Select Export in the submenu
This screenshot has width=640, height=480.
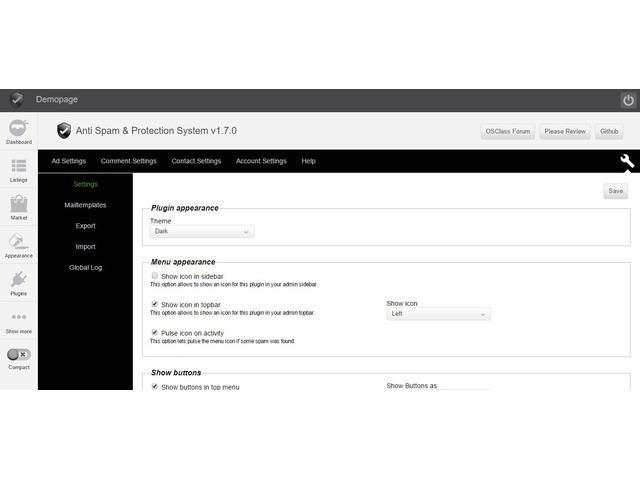(x=85, y=226)
